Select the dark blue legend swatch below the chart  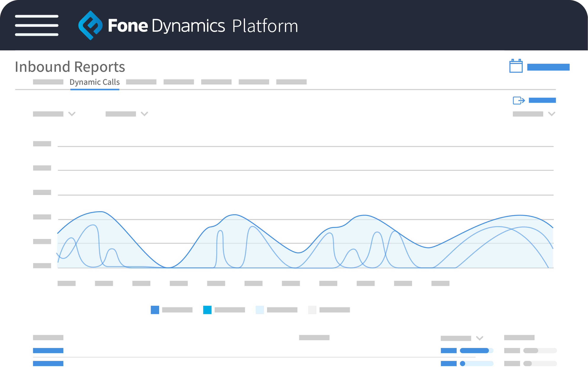point(155,310)
